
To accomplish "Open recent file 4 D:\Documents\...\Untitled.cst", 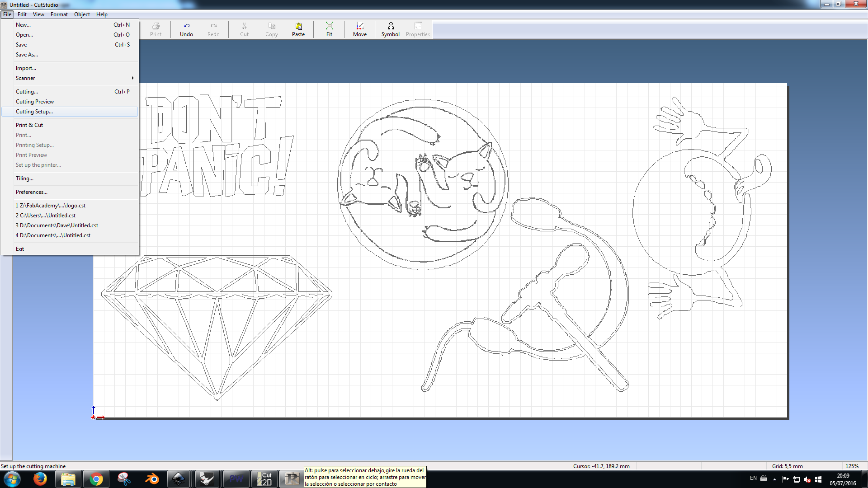I will [x=70, y=235].
